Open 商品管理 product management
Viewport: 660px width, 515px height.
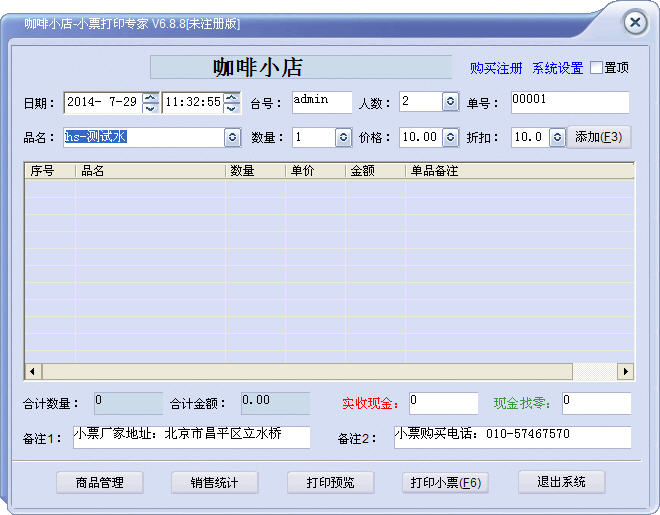tap(100, 482)
